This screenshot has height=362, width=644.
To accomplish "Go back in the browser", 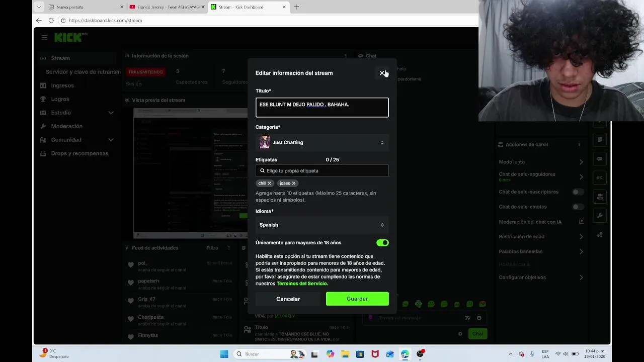I will tap(39, 20).
